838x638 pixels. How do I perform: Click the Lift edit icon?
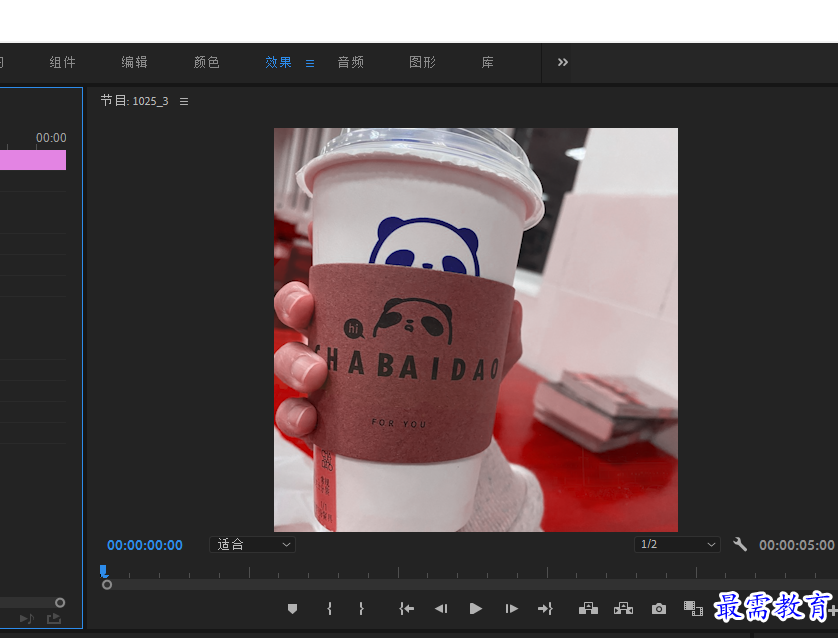click(588, 608)
